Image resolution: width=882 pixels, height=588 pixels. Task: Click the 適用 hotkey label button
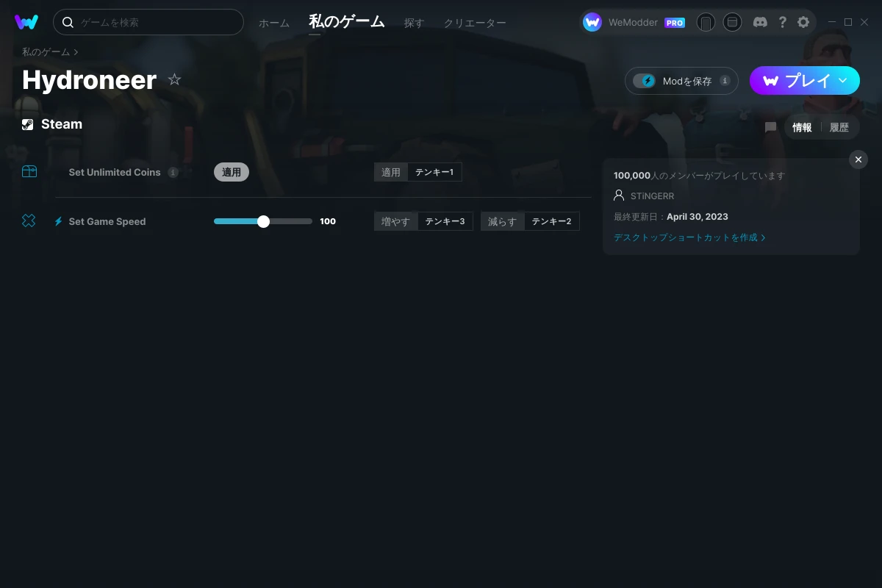click(x=391, y=172)
